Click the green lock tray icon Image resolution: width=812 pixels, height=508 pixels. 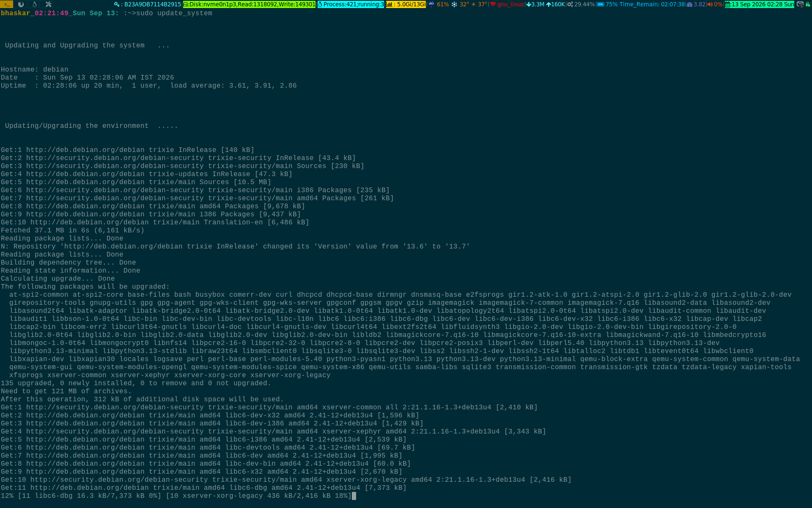coord(808,4)
